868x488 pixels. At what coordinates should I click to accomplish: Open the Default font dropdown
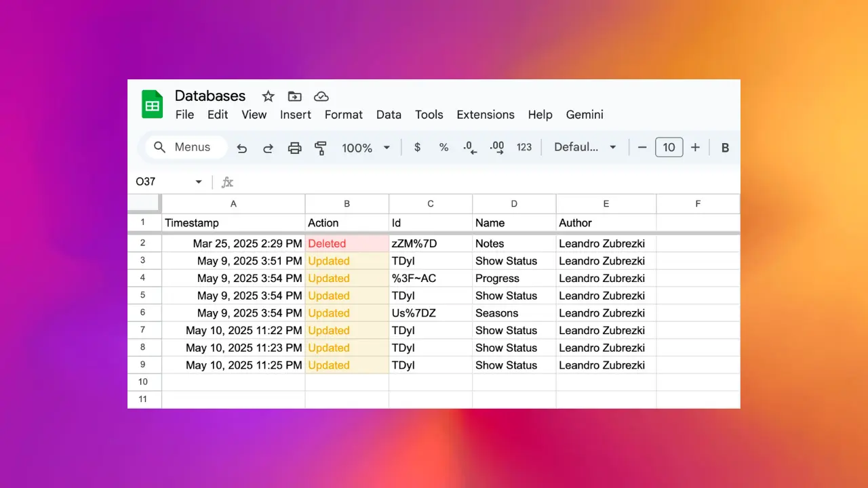pos(585,147)
